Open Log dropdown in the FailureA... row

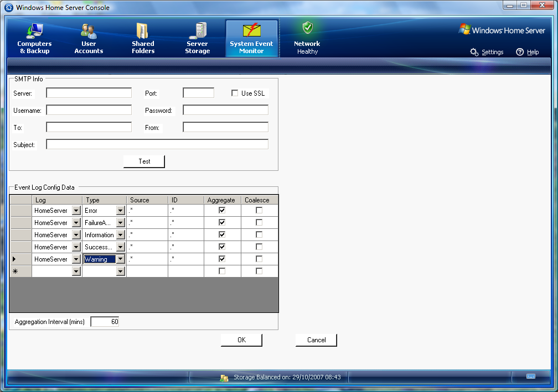pyautogui.click(x=76, y=223)
